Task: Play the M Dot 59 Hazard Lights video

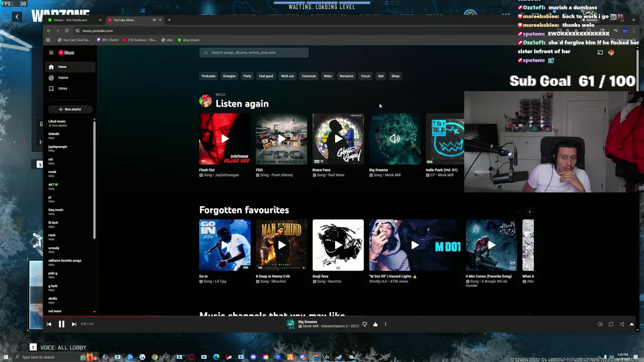Action: click(x=415, y=245)
